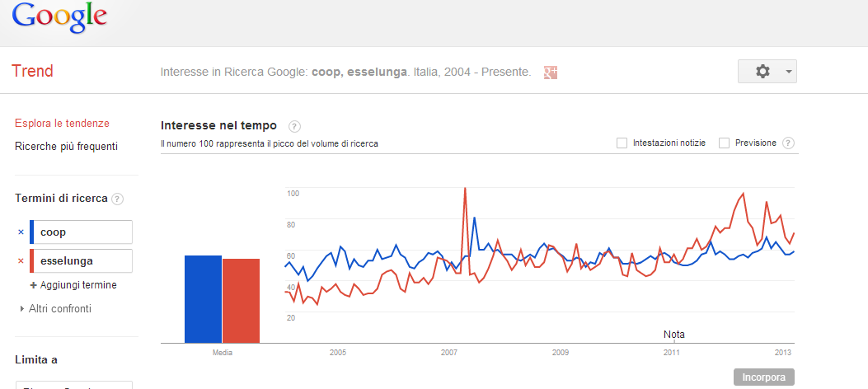Open help icon beside Termini di ricerca
This screenshot has width=868, height=389.
117,199
